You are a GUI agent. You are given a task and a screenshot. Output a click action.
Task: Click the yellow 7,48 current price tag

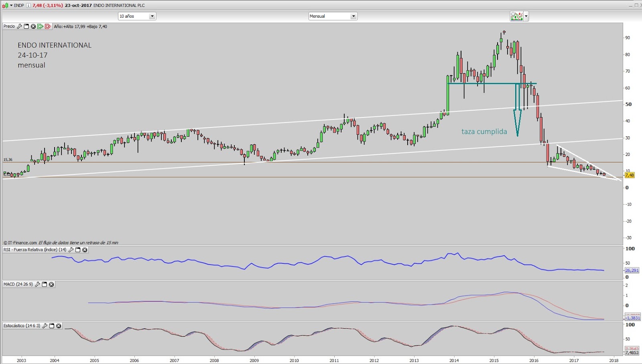tap(630, 175)
